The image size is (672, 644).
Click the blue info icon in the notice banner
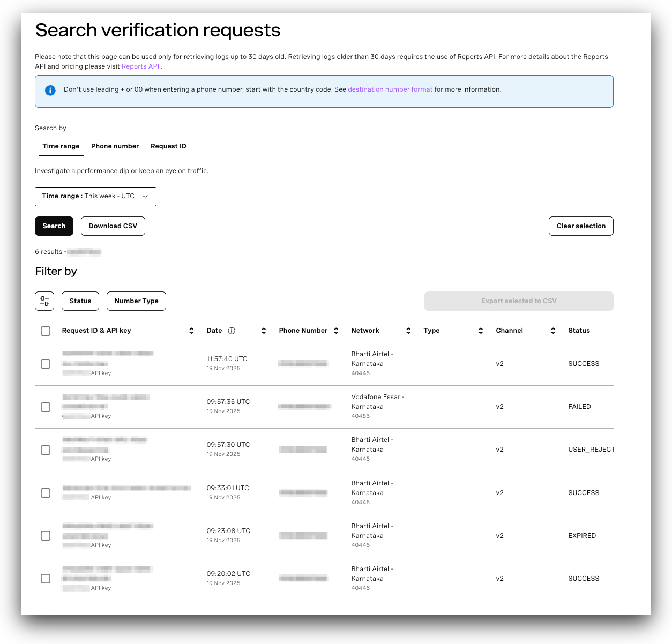click(50, 90)
